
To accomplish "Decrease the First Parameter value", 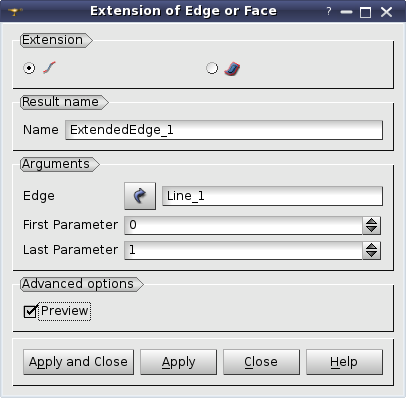I will pos(371,230).
